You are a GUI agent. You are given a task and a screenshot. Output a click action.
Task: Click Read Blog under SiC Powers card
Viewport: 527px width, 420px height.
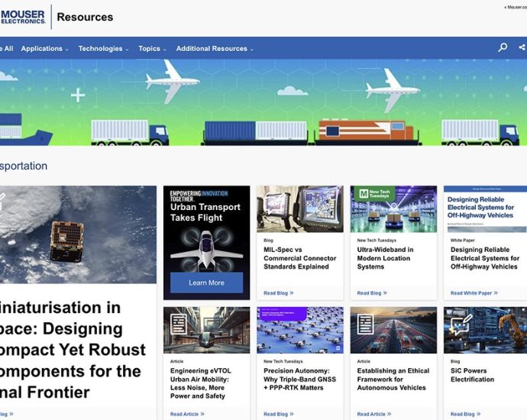[x=465, y=414]
